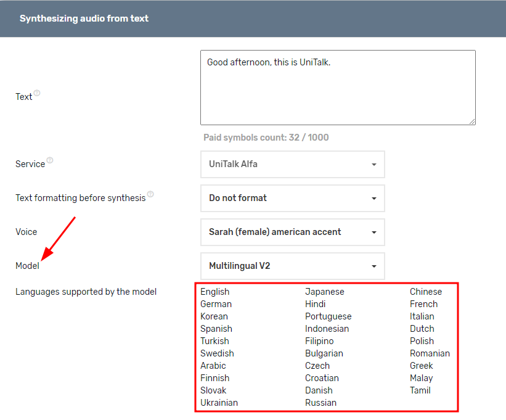Click Russian in the languages list

point(320,403)
